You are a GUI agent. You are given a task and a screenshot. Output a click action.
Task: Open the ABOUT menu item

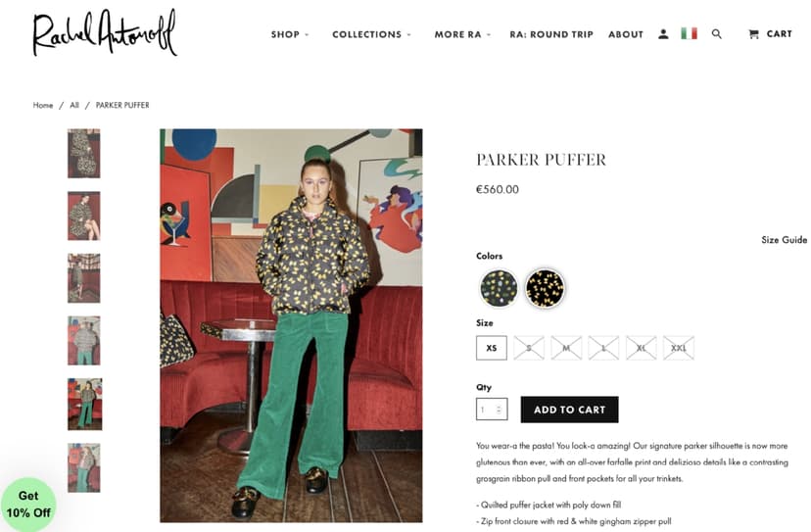[x=626, y=34]
